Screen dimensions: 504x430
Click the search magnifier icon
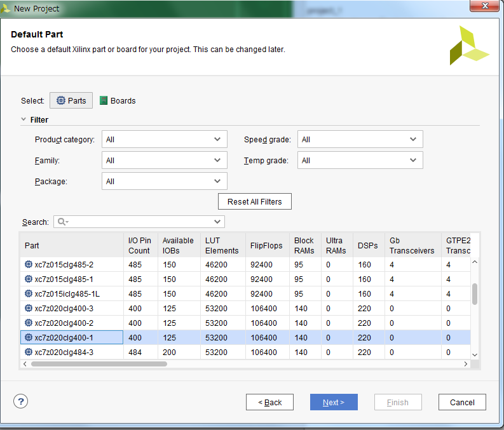point(62,222)
